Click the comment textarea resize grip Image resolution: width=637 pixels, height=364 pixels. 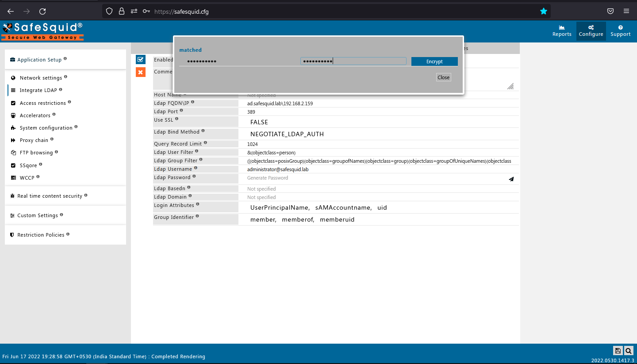click(510, 86)
